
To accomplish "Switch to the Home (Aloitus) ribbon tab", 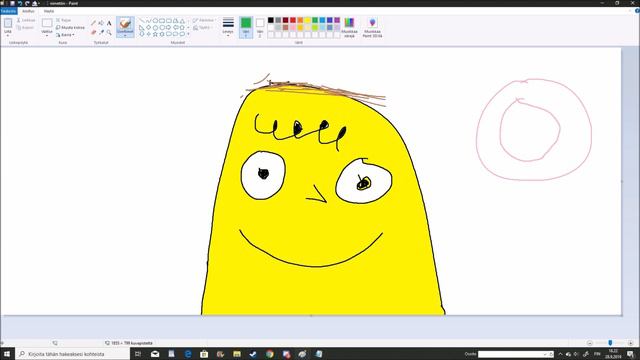I will 28,11.
